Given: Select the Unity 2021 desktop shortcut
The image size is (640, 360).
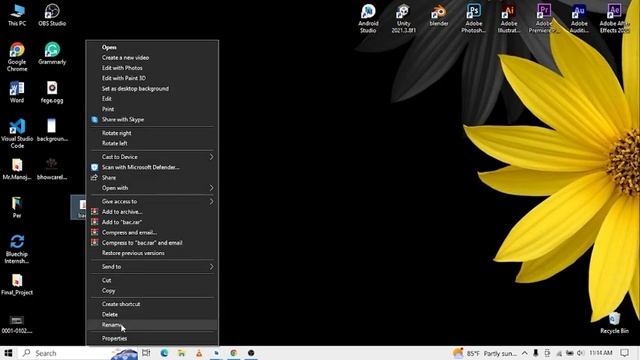Looking at the screenshot, I should coord(403,18).
